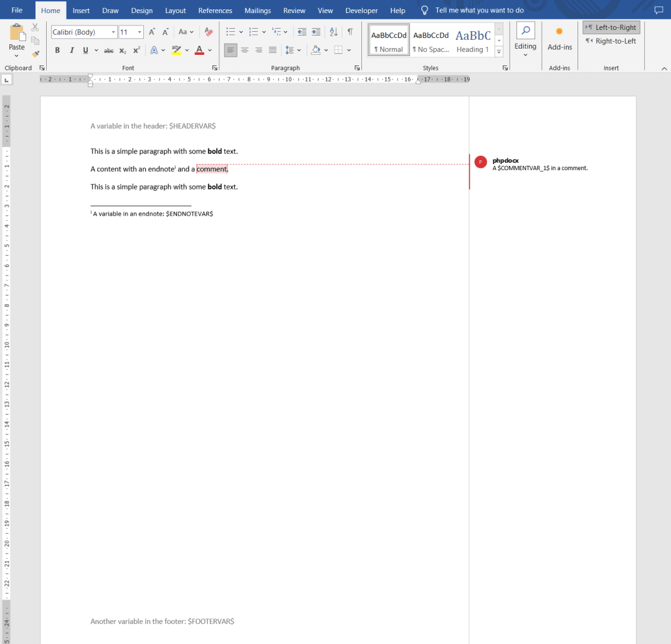
Task: Align text right
Action: click(259, 50)
